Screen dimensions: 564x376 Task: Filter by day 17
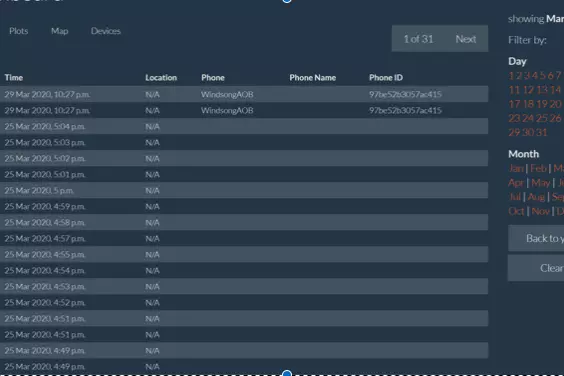pos(514,104)
